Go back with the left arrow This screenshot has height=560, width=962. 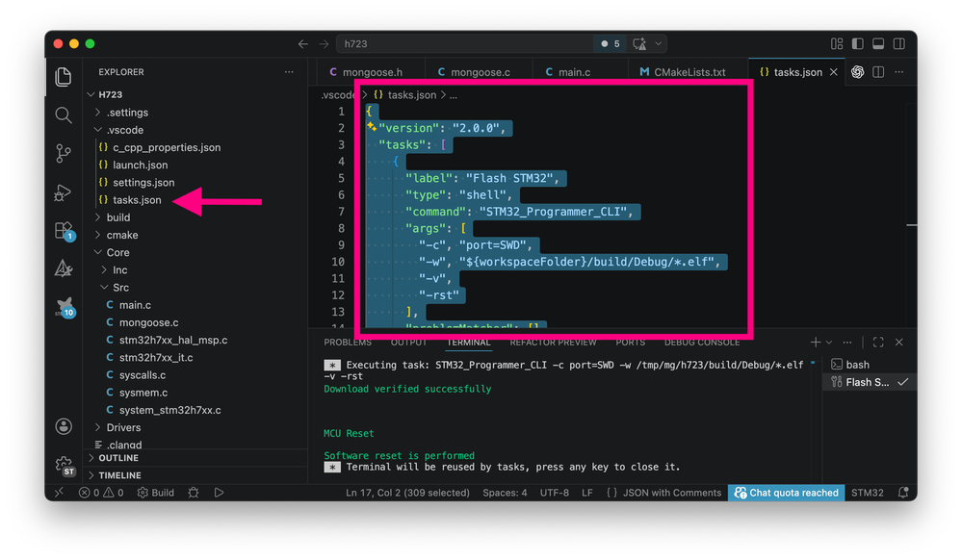(302, 44)
